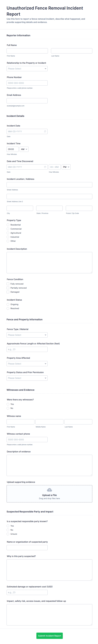Tick the Damaged fence condition
The width and height of the screenshot is (98, 644).
pyautogui.click(x=8, y=292)
